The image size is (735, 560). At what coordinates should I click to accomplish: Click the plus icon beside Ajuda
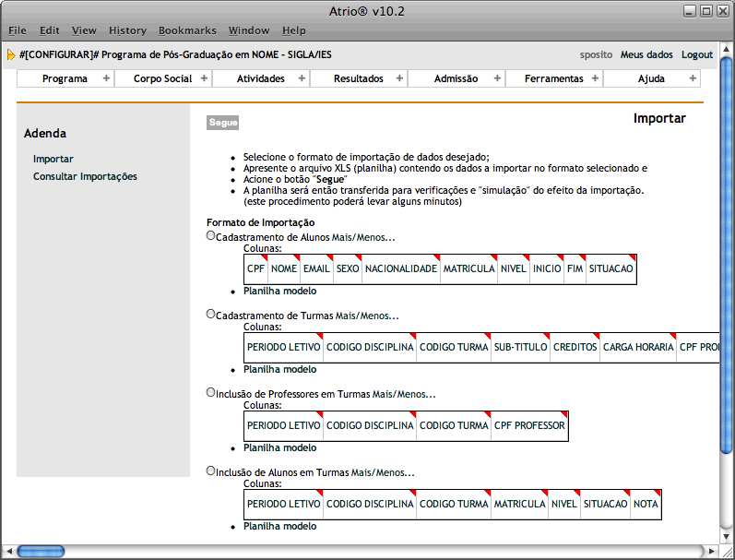(693, 78)
